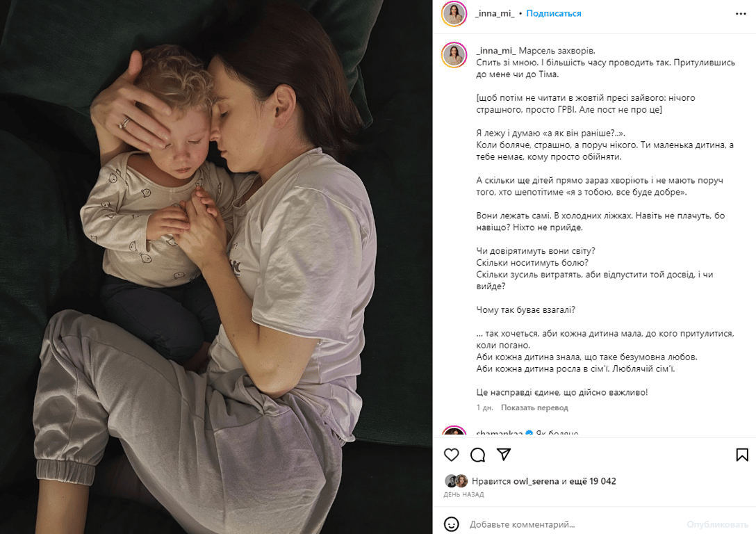Open owl_serena profile from likes
Viewport: 756px width, 534px height.
point(536,481)
